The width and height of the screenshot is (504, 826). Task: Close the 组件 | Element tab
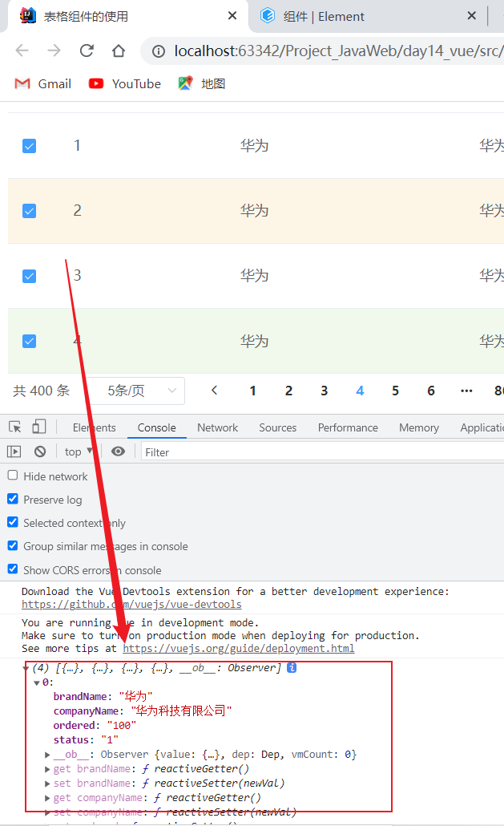[x=472, y=16]
